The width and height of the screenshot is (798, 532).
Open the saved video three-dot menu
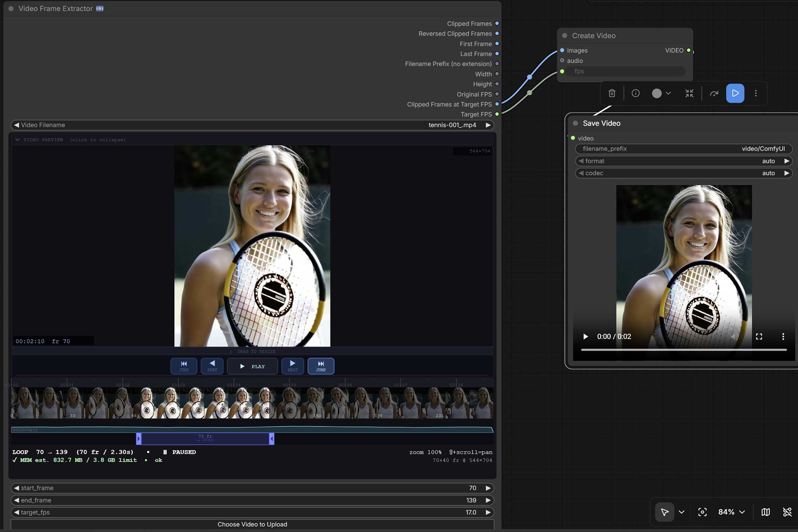[x=783, y=337]
